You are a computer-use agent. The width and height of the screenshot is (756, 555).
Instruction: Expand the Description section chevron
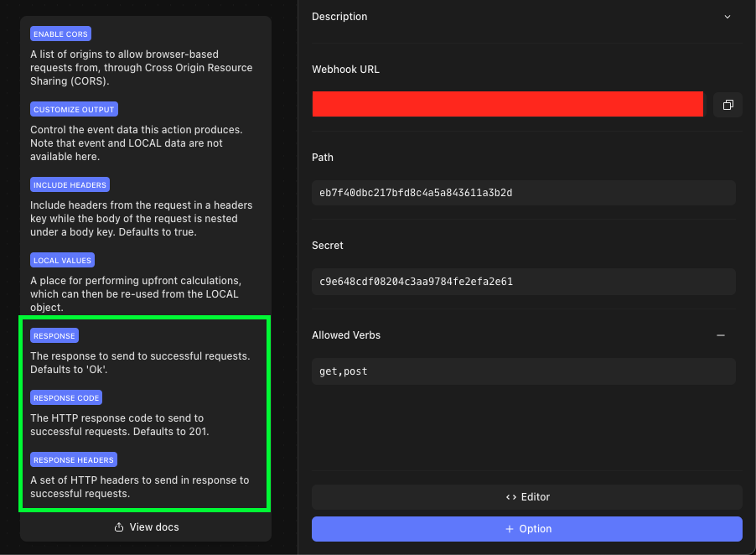click(x=727, y=17)
